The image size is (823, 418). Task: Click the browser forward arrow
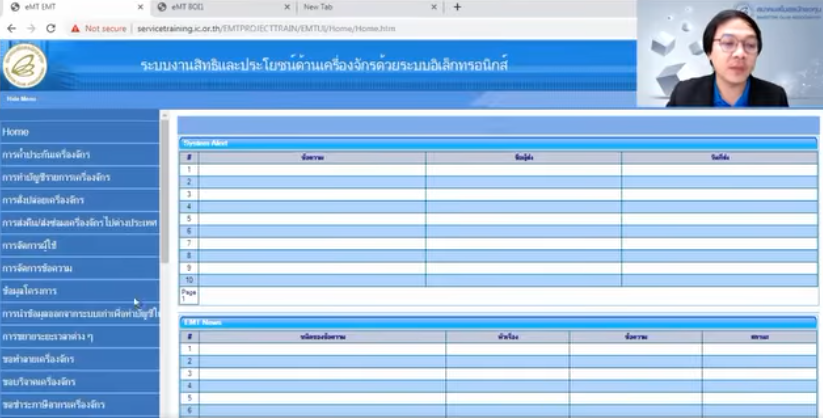click(31, 28)
